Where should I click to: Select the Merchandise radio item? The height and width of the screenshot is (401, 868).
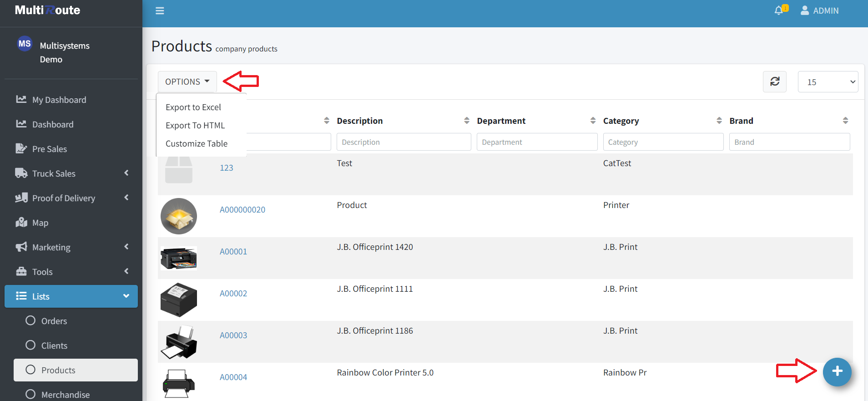[30, 394]
